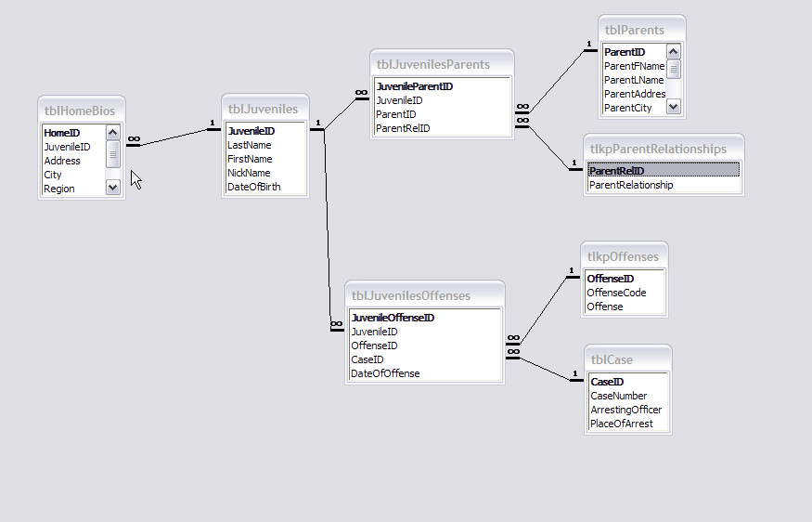
Task: Click scroll down arrow in tblHomeBios
Action: (113, 187)
